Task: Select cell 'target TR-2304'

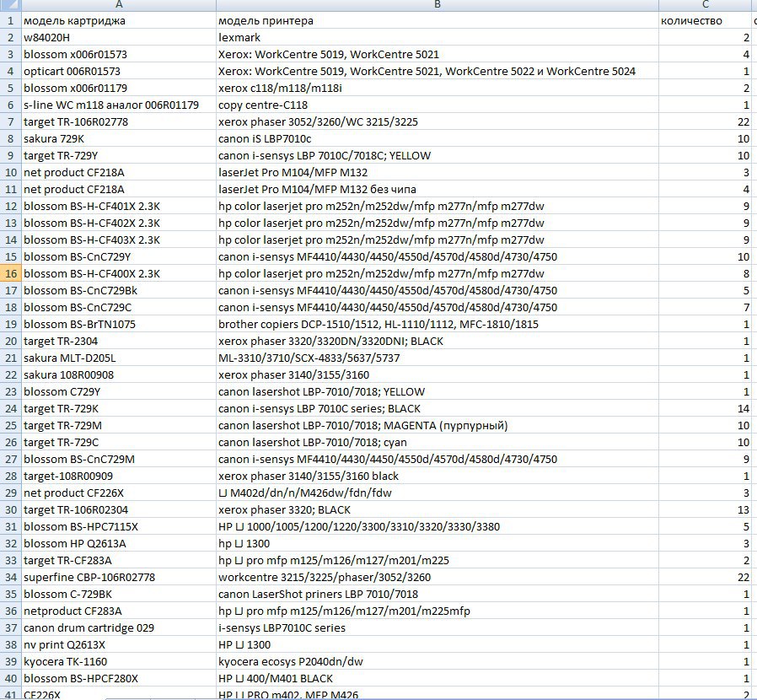Action: click(119, 342)
